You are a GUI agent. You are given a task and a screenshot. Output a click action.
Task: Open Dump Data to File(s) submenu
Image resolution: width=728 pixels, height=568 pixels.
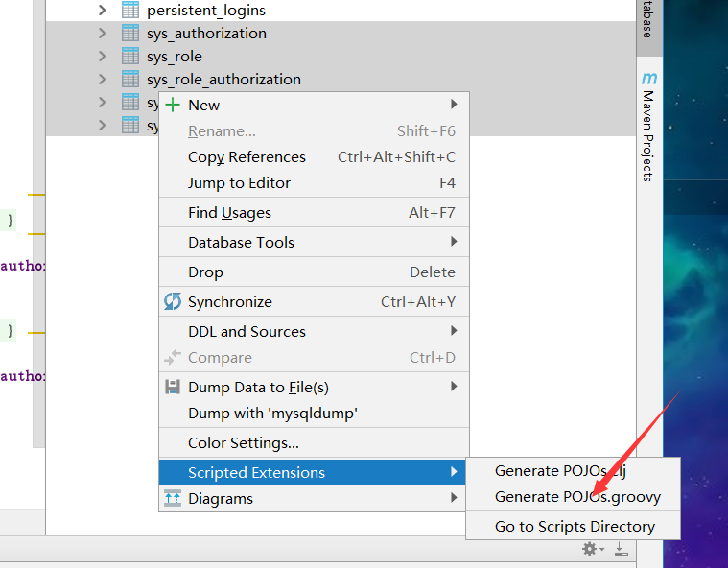tap(314, 388)
